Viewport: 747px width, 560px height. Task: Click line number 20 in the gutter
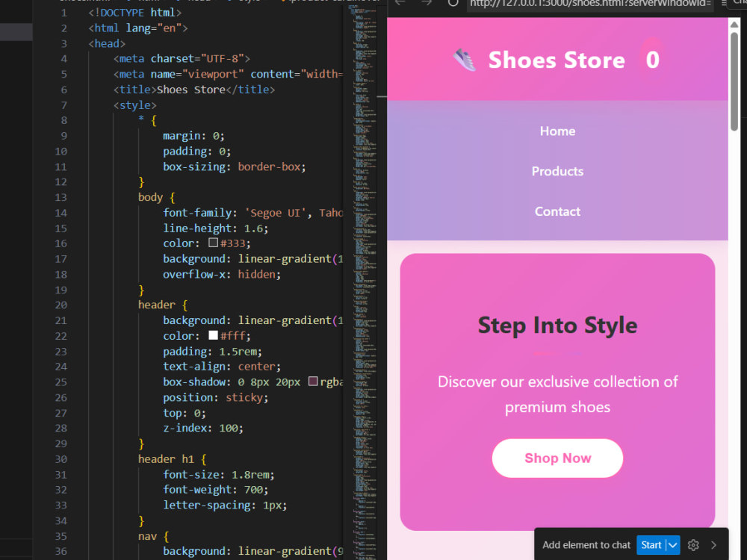pos(61,305)
